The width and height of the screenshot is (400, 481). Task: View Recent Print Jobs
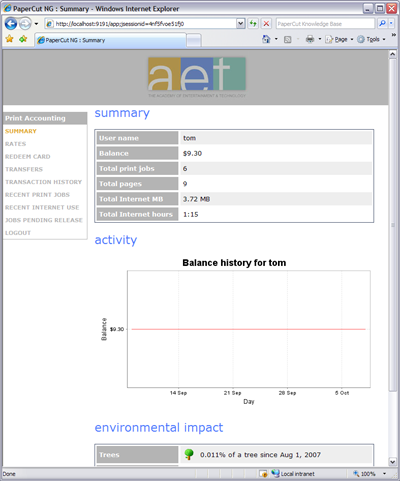(x=37, y=194)
